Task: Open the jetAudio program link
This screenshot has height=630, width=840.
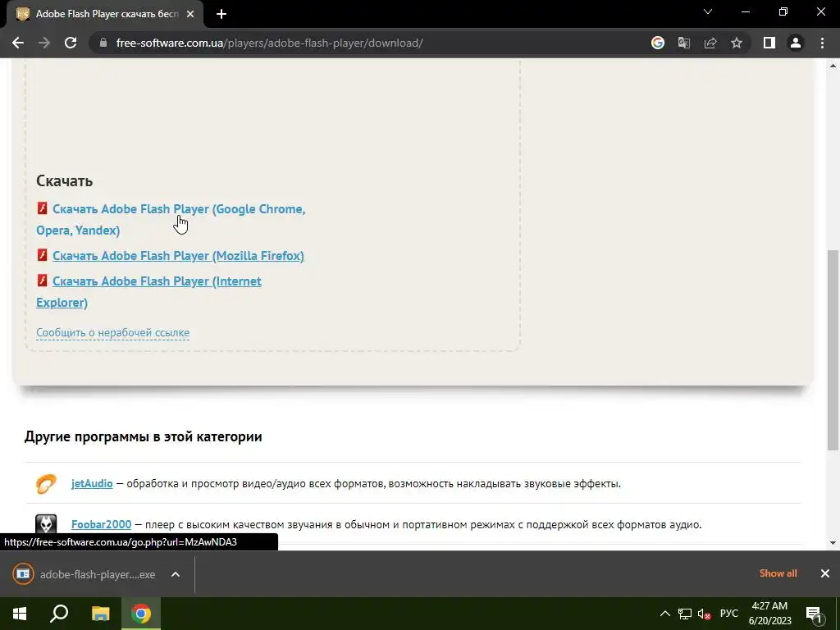Action: pyautogui.click(x=92, y=483)
